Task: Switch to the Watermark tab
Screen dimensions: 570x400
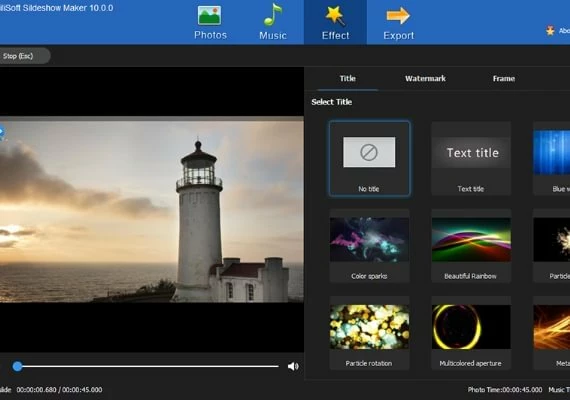Action: tap(425, 79)
